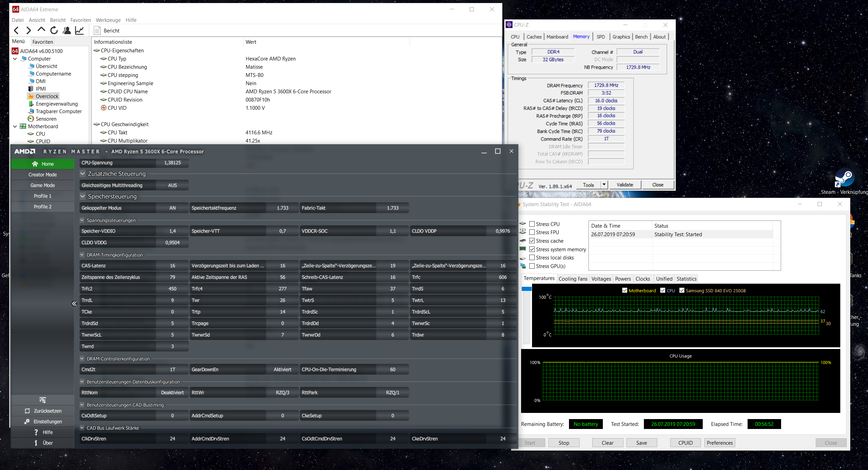The image size is (868, 470).
Task: Click the Validate button in CPU-Z
Action: [624, 185]
